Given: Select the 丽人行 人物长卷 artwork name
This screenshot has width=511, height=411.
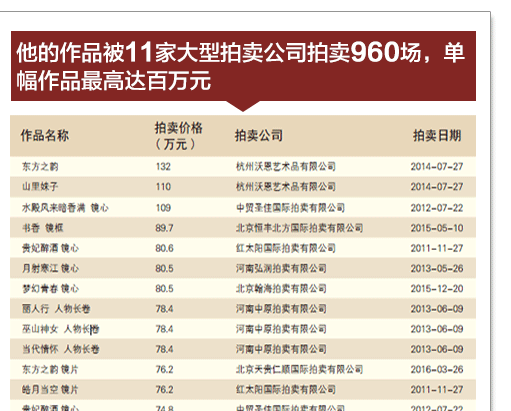Looking at the screenshot, I should pyautogui.click(x=56, y=309).
